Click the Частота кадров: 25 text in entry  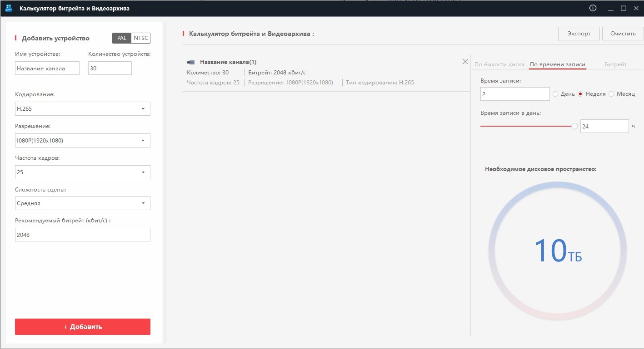tap(213, 83)
